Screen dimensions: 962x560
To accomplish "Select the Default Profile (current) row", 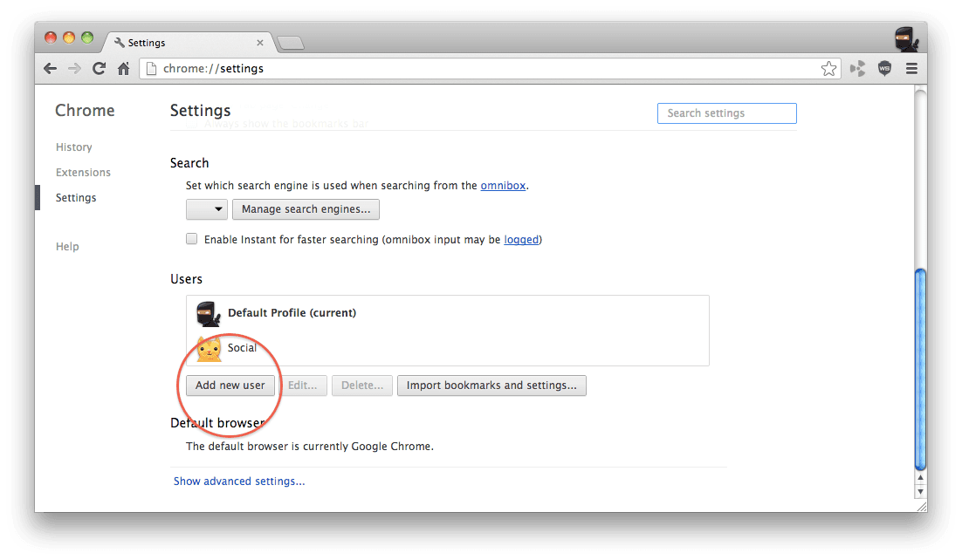I will pyautogui.click(x=448, y=313).
